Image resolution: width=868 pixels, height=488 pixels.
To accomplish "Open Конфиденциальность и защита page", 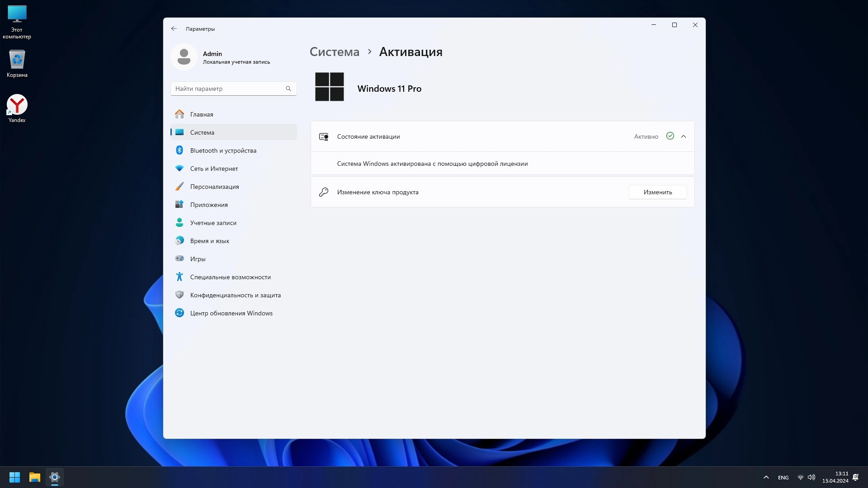I will pos(235,295).
